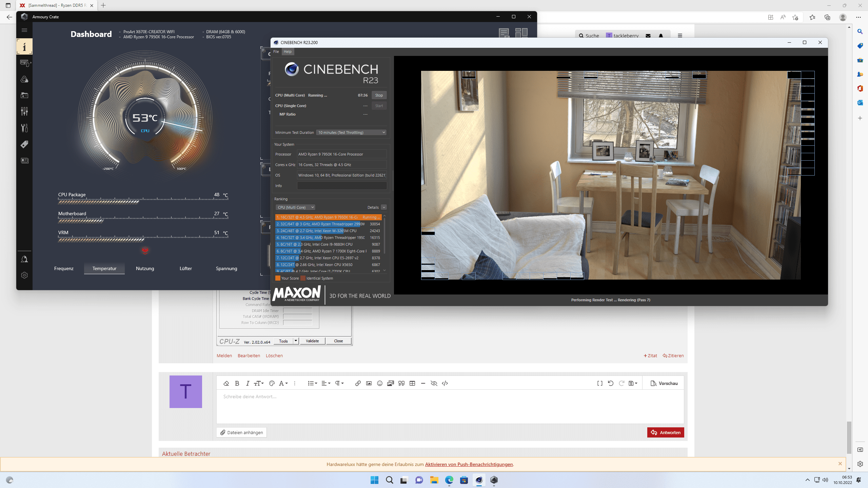Open User Center notification icon

click(24, 259)
